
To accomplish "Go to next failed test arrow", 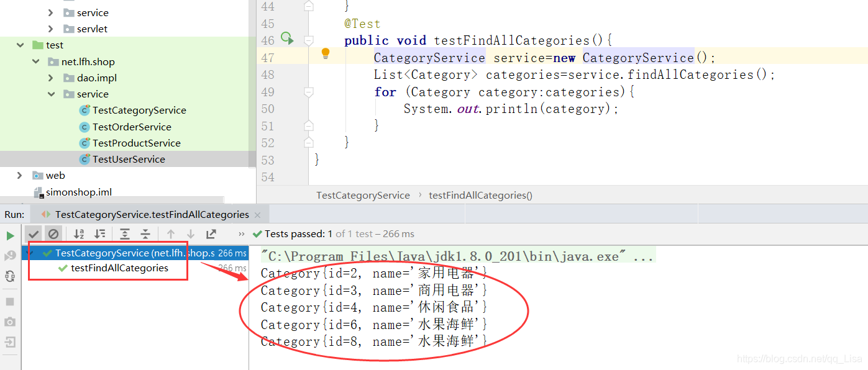I will tap(191, 234).
